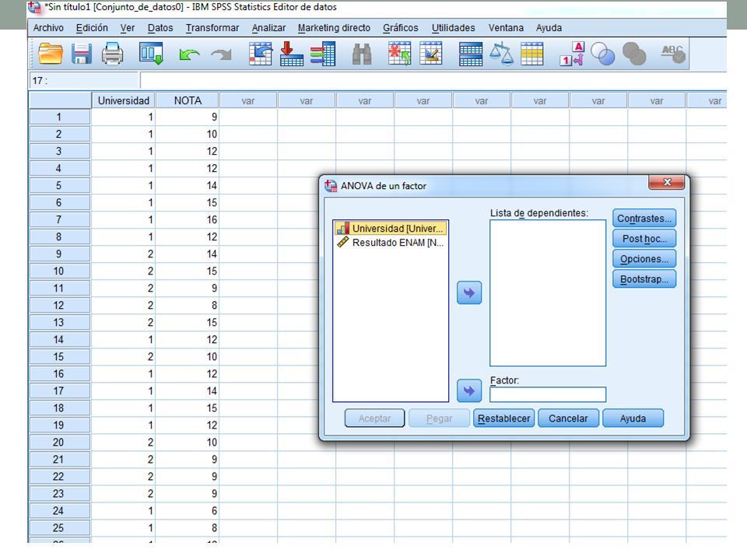The image size is (747, 560).
Task: Click the variables info icon
Action: point(323,54)
